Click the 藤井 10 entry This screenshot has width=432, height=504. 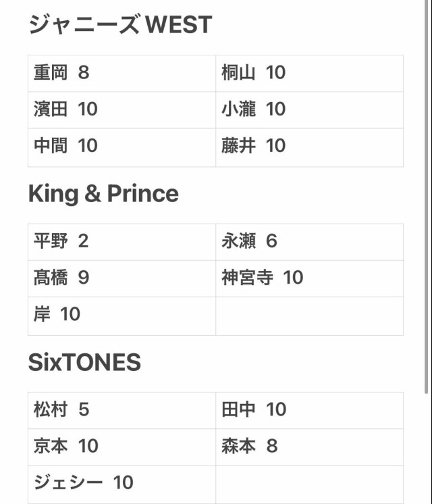[x=309, y=147]
